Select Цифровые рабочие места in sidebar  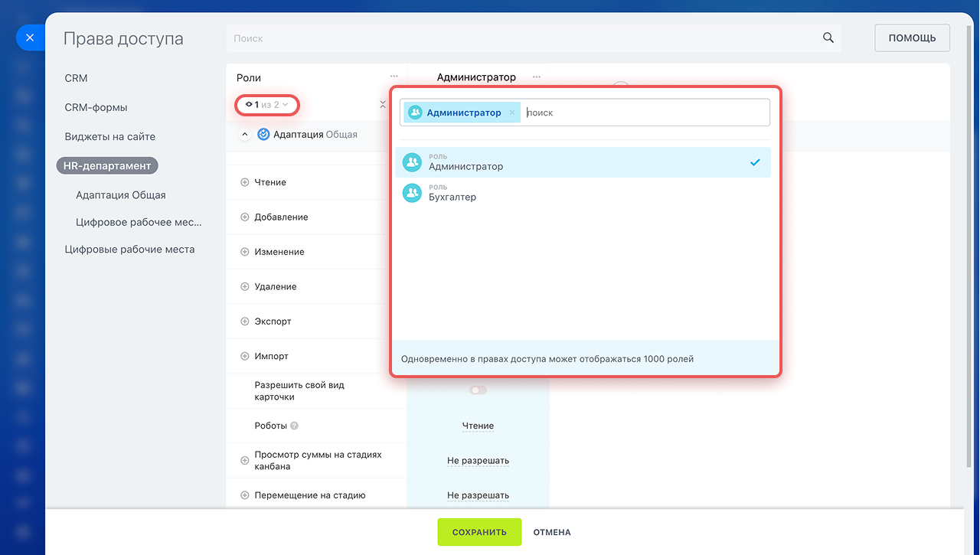click(x=129, y=250)
